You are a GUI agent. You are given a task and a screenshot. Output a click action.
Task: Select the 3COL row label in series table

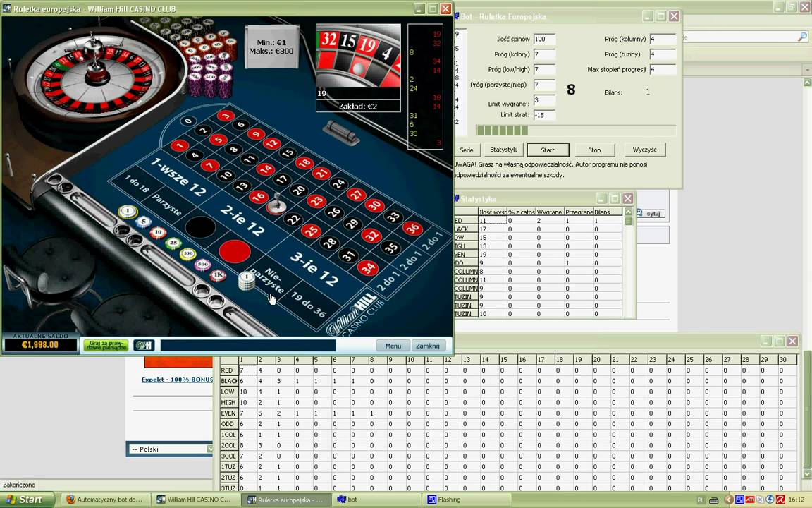coord(228,456)
